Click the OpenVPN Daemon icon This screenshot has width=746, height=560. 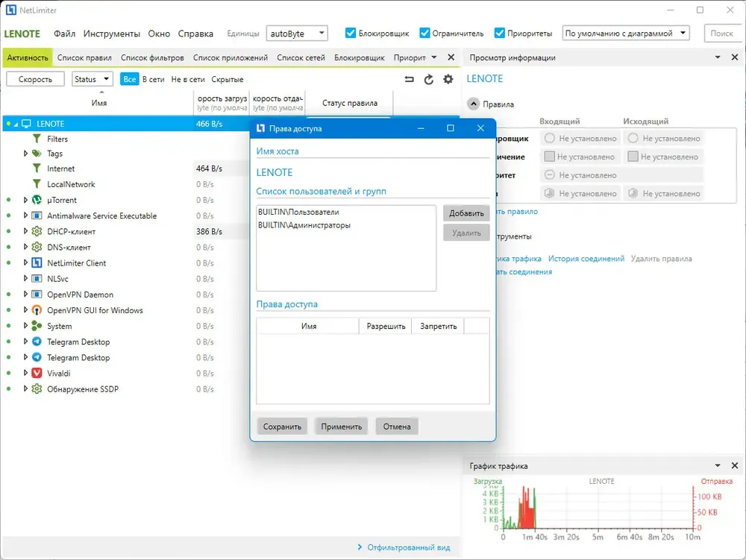[x=37, y=295]
